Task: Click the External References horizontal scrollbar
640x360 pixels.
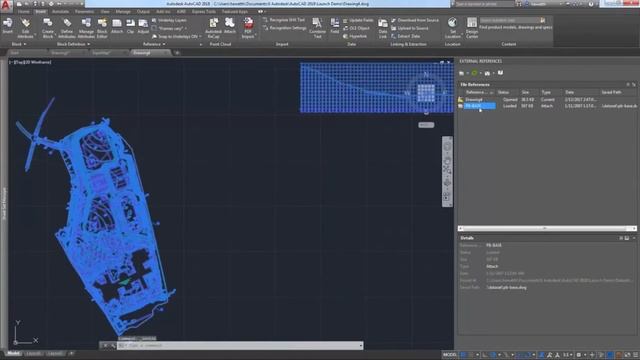Action: pyautogui.click(x=547, y=229)
